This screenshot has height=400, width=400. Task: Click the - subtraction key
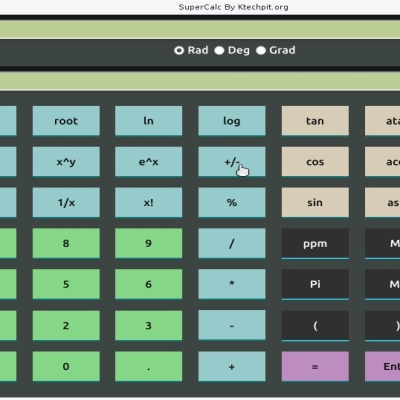point(232,325)
